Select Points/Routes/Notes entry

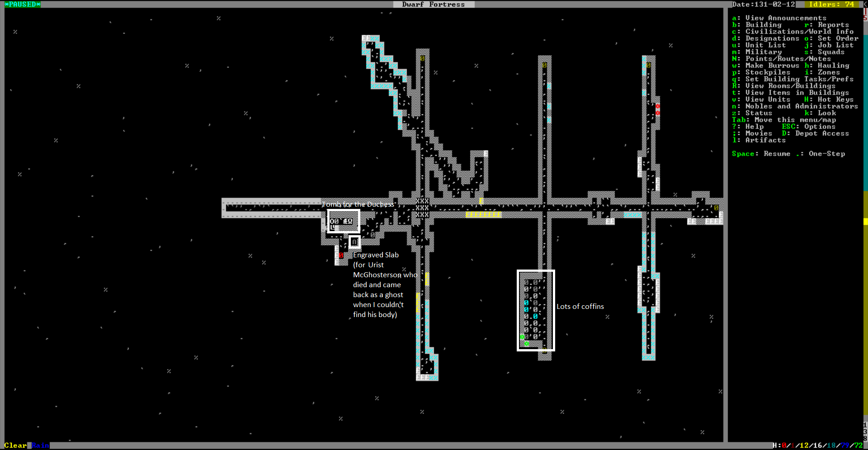[781, 59]
